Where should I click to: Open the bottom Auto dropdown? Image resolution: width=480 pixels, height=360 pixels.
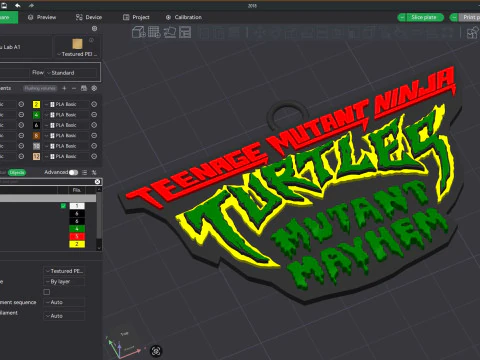point(64,316)
